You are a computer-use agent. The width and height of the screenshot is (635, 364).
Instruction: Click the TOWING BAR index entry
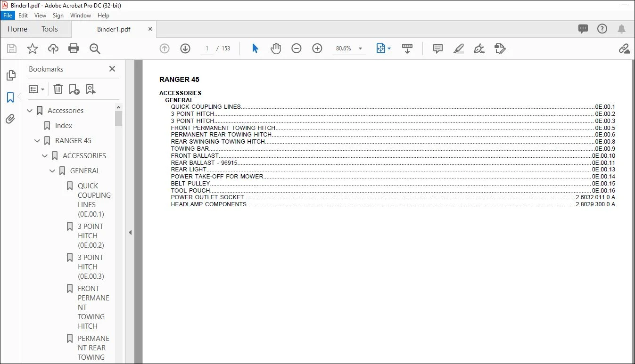coord(190,149)
